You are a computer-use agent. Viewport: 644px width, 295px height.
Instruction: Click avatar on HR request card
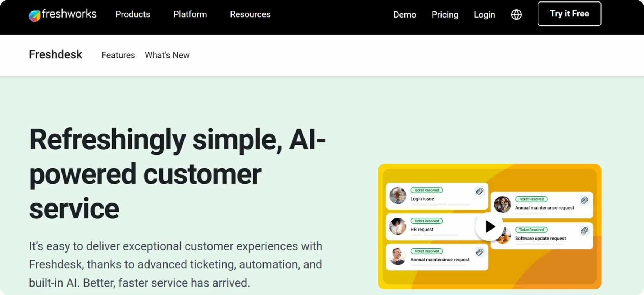398,226
